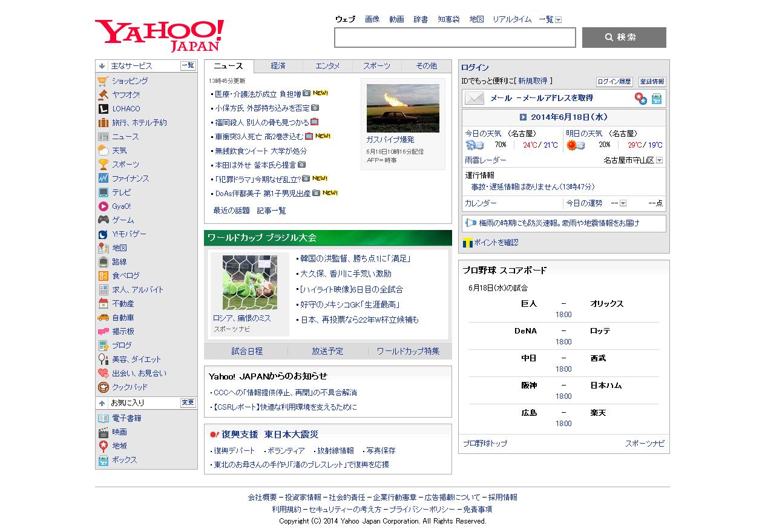The image size is (765, 532).
Task: Click the game controller icon
Action: [x=103, y=220]
